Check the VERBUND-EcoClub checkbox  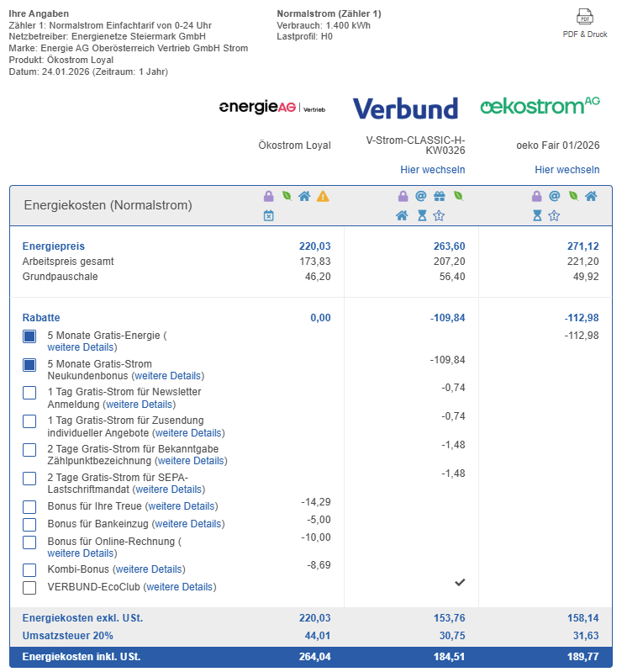[x=29, y=587]
